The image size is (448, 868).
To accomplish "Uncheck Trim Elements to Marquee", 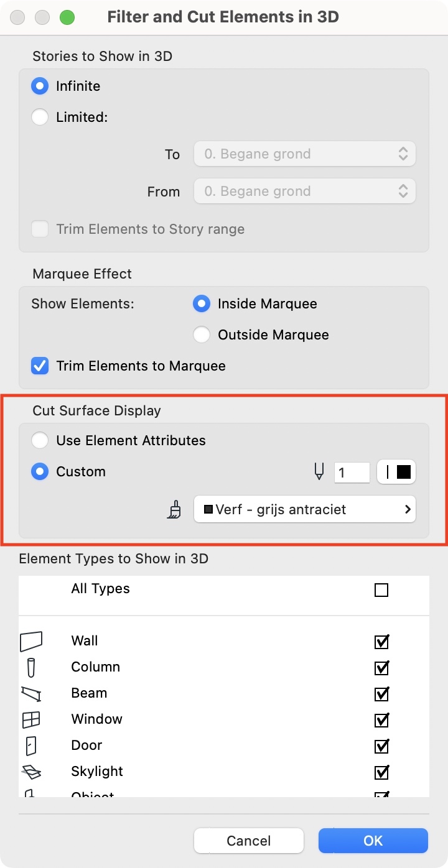I will click(40, 366).
